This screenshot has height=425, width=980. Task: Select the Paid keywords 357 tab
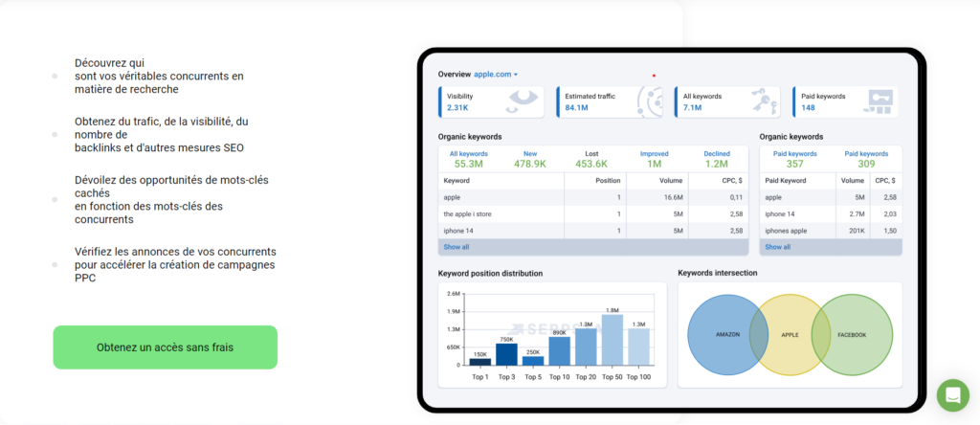795,159
